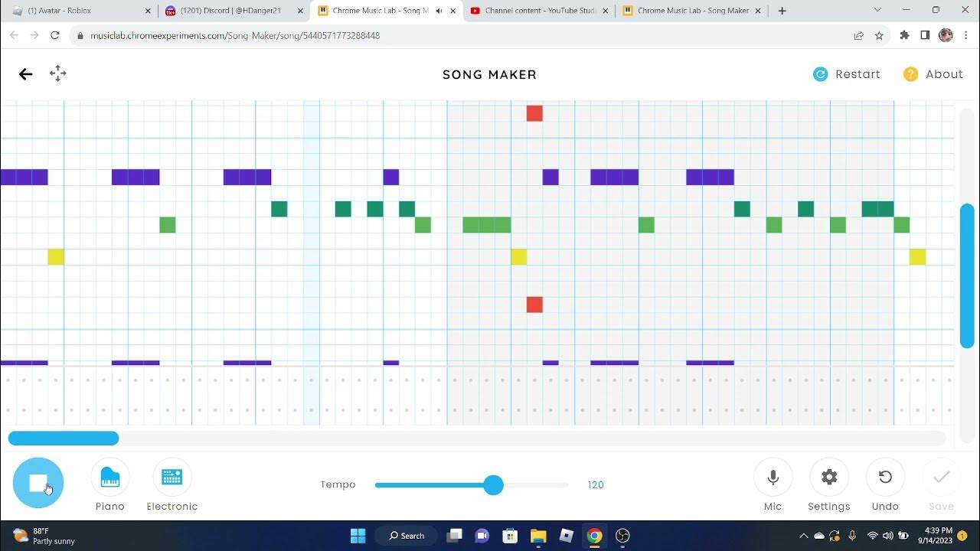Open the Extensions puzzle icon
This screenshot has width=980, height=551.
click(x=905, y=35)
